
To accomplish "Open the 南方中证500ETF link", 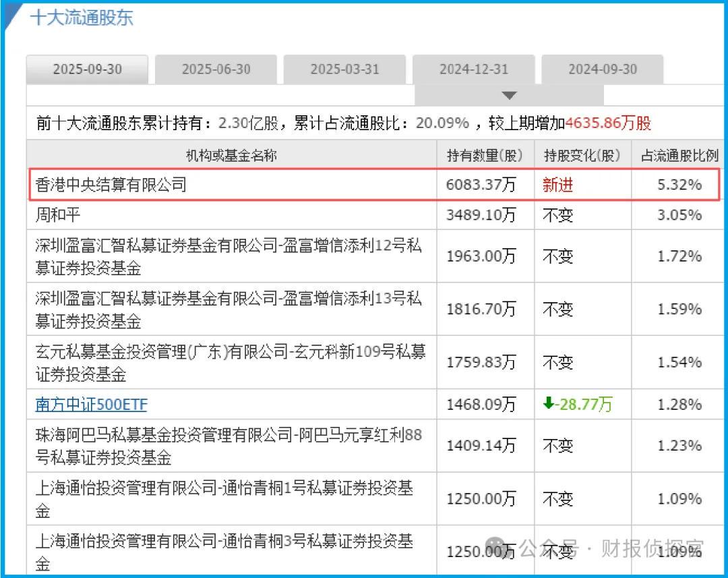I will tap(91, 405).
